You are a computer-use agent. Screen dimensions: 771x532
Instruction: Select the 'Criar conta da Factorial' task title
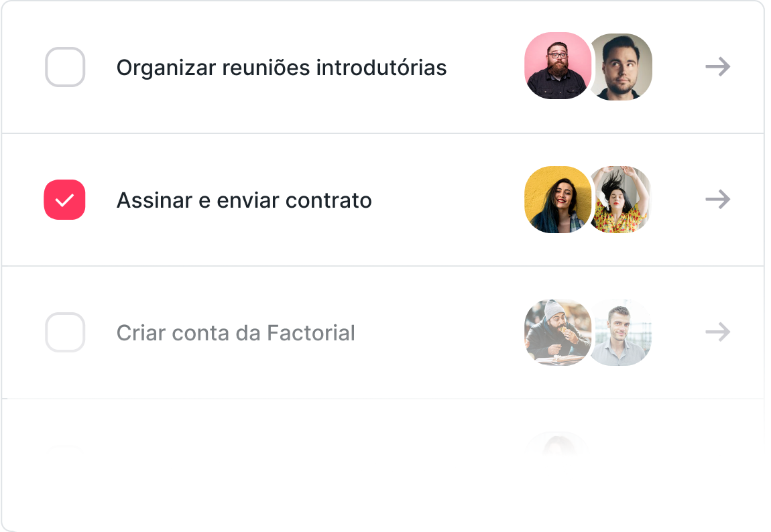click(x=235, y=333)
